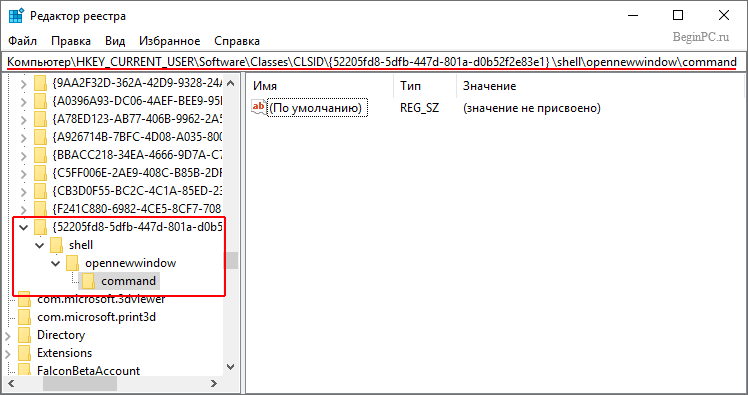This screenshot has width=748, height=395.
Task: Collapse the {52205fd8-5dfb-447d key
Action: [x=23, y=228]
